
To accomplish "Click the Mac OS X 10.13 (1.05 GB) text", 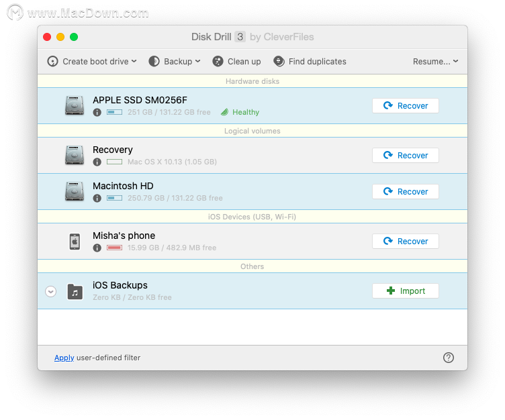I will (x=172, y=162).
